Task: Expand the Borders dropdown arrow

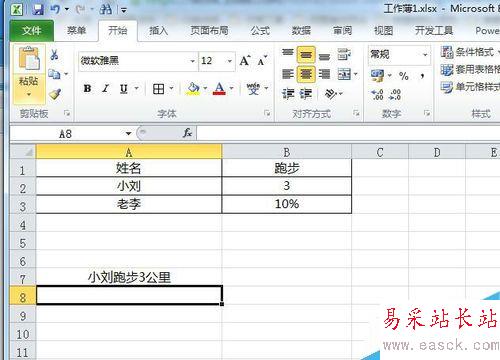Action: point(171,89)
